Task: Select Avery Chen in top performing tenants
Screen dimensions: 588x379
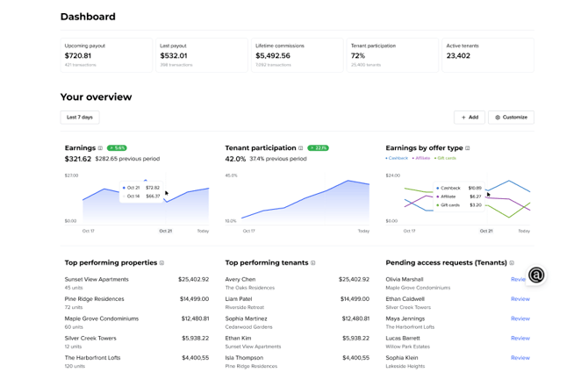Action: [240, 279]
